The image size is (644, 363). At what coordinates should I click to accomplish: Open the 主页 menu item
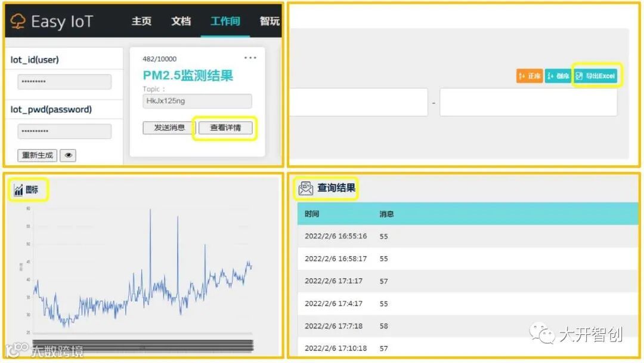click(141, 21)
